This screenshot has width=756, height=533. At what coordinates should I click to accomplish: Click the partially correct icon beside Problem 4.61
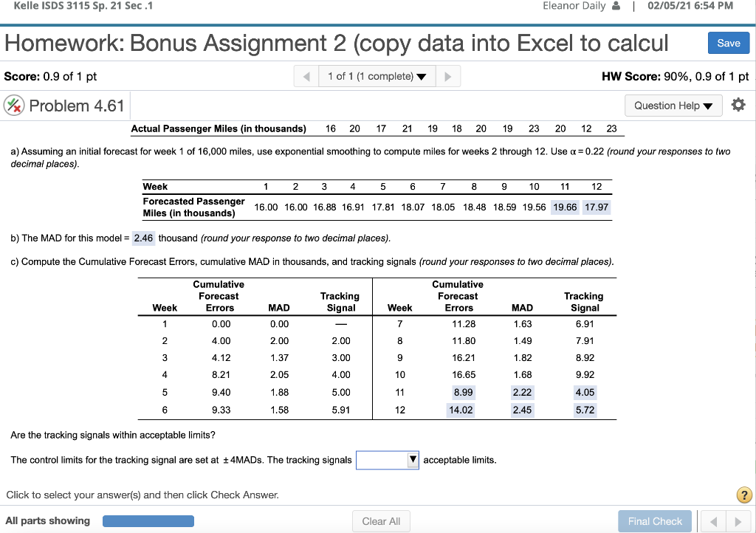pyautogui.click(x=14, y=106)
